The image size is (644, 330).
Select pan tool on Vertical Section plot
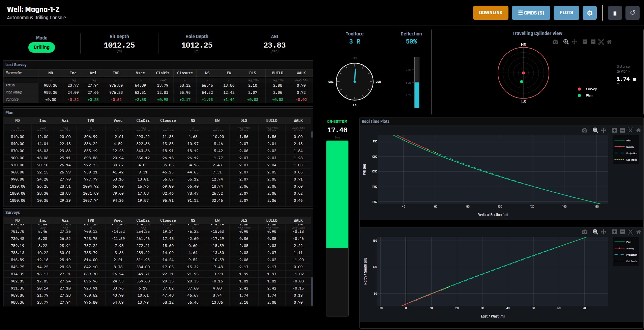[604, 130]
